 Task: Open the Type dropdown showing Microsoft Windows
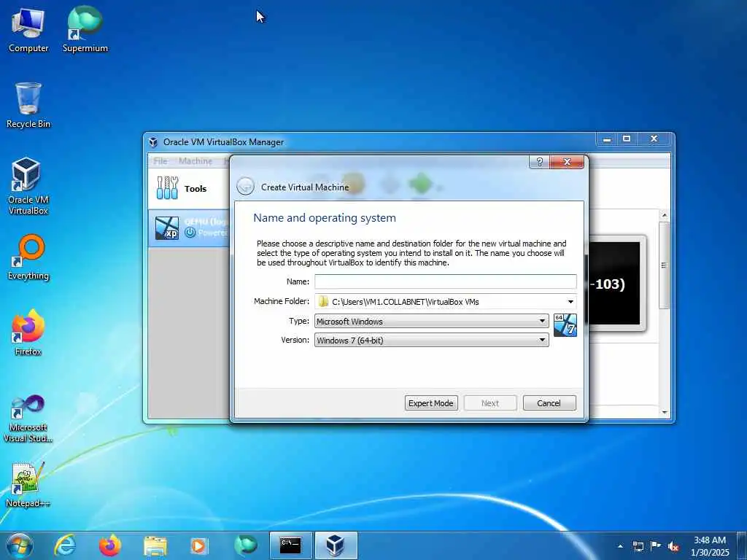click(x=432, y=321)
